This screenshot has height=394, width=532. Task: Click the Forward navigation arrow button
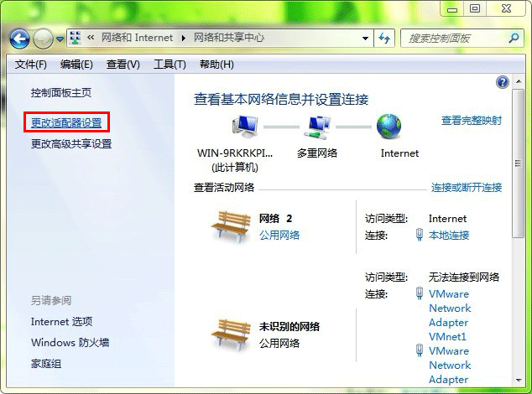coord(43,39)
